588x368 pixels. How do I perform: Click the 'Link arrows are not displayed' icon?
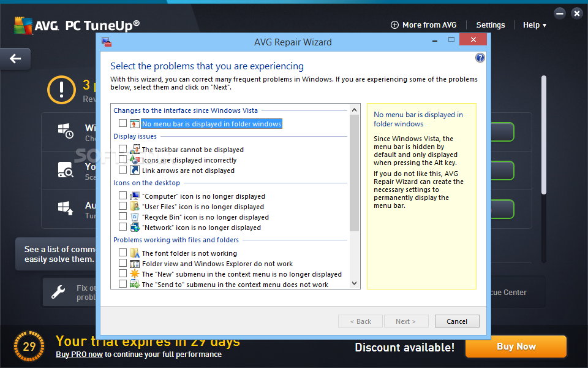click(135, 170)
